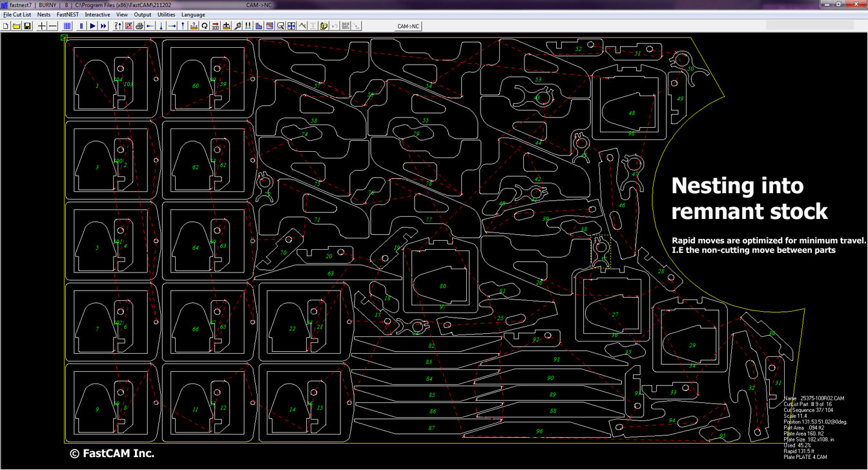Open the Output menu
Image resolution: width=868 pixels, height=470 pixels.
[143, 14]
